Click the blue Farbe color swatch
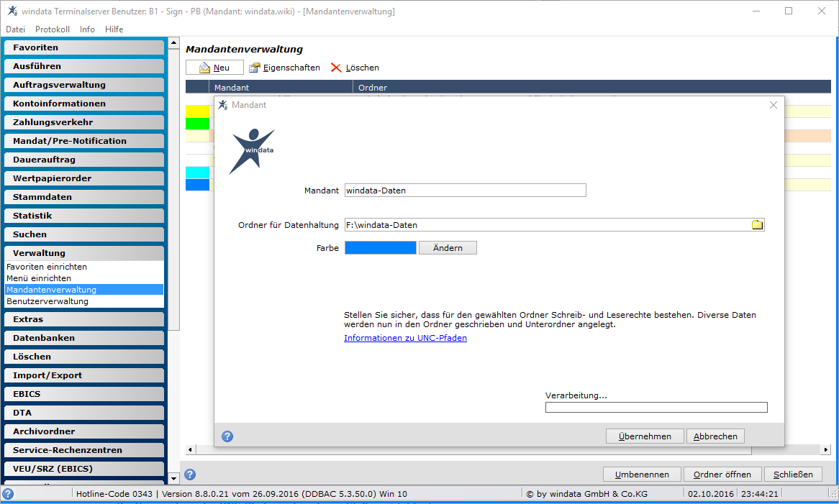 (381, 248)
